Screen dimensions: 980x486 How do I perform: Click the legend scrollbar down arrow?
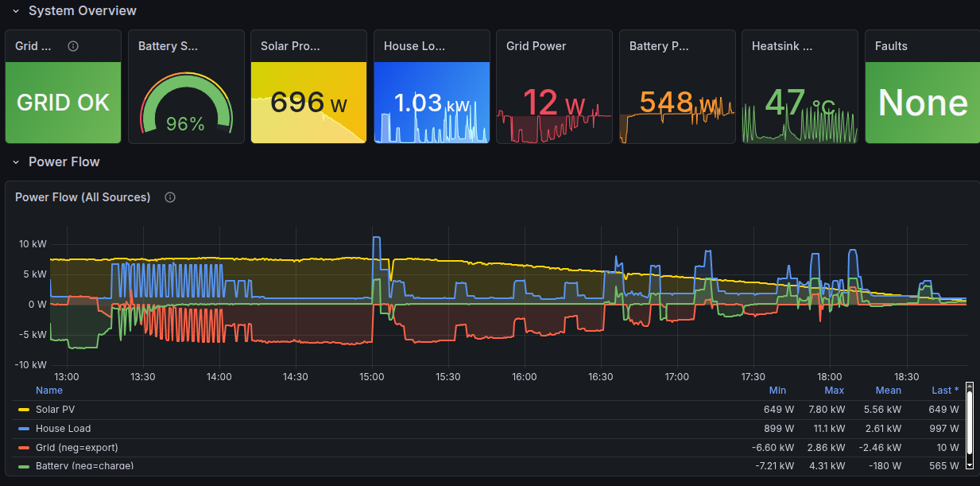[x=970, y=464]
